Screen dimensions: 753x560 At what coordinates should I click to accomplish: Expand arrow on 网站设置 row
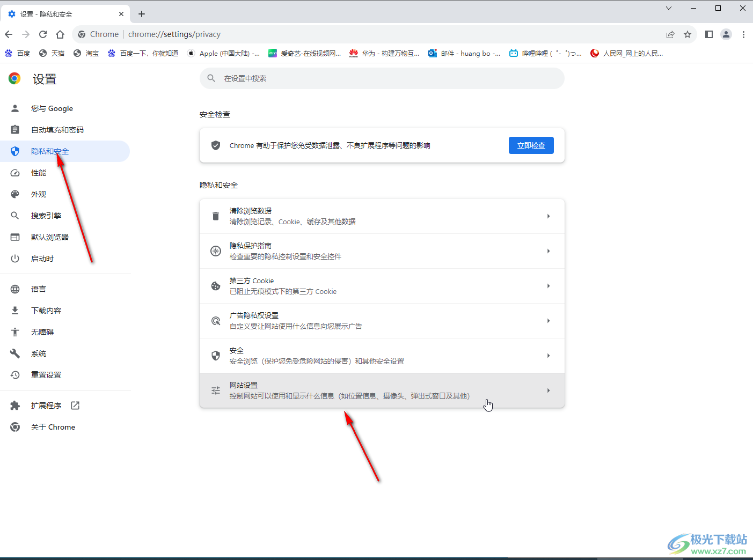549,390
